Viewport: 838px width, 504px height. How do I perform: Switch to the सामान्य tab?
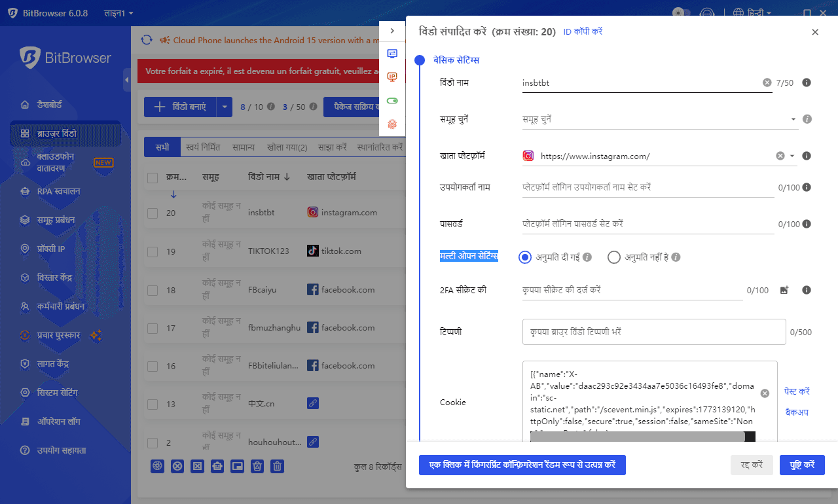pos(244,147)
